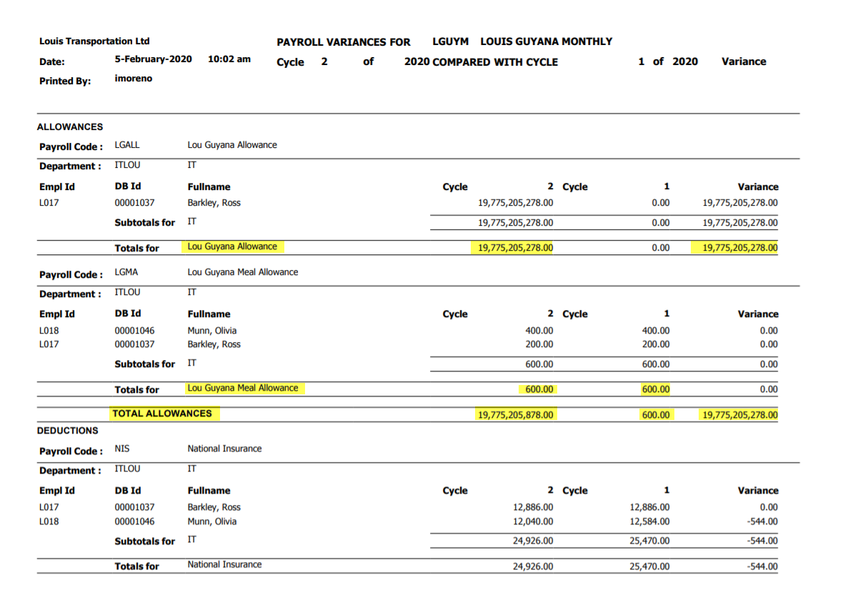Image resolution: width=868 pixels, height=610 pixels.
Task: Click DB Id '00001046' in the Meal Allowance section
Action: click(x=134, y=331)
